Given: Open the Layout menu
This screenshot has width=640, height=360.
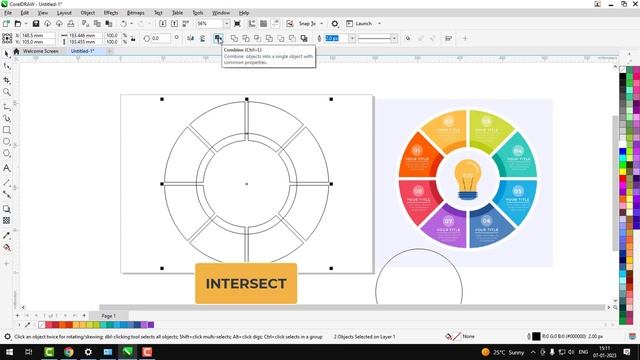Looking at the screenshot, I should pyautogui.click(x=64, y=13).
